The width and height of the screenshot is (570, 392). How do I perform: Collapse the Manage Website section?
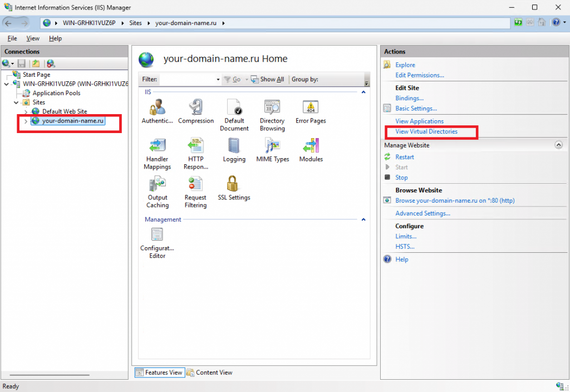(558, 145)
